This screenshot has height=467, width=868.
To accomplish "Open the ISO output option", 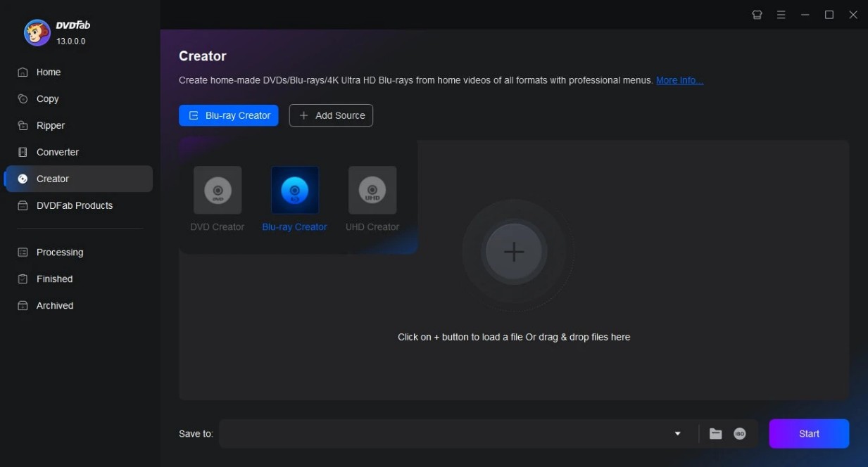I will pos(739,434).
